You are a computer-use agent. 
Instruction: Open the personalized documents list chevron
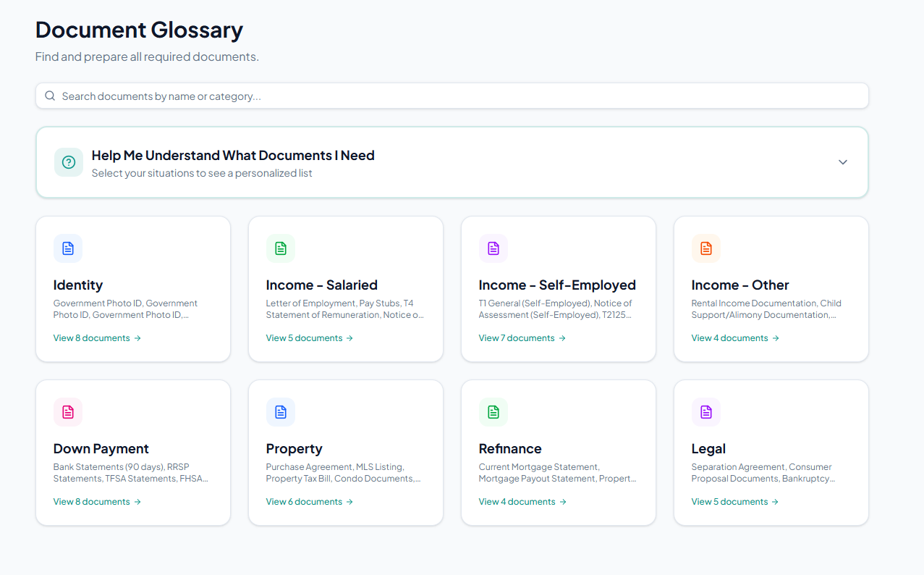point(842,162)
